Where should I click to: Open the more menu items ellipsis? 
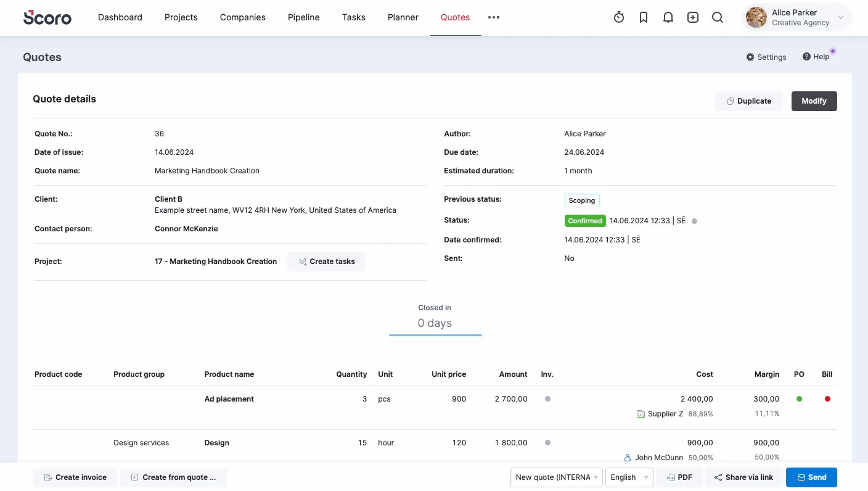494,17
